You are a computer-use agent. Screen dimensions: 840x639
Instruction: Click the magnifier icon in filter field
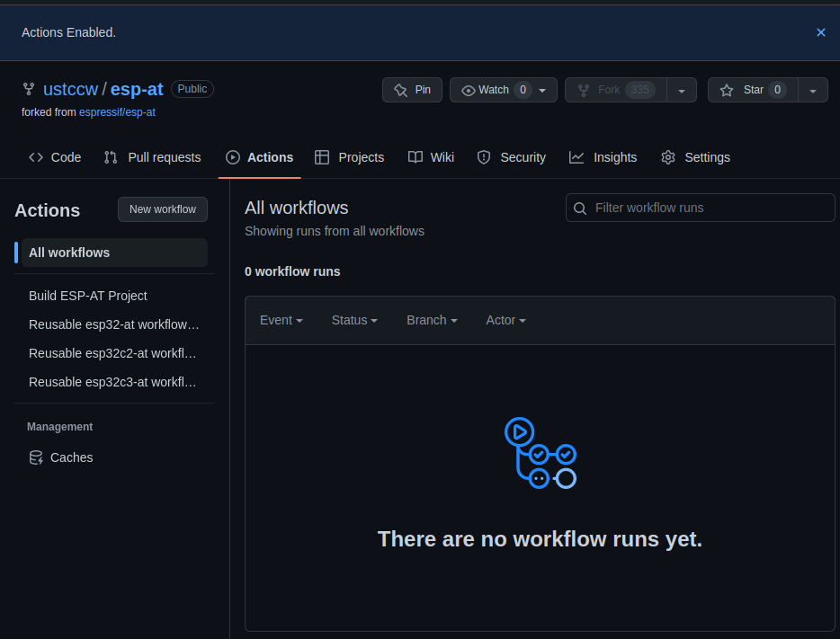coord(580,208)
